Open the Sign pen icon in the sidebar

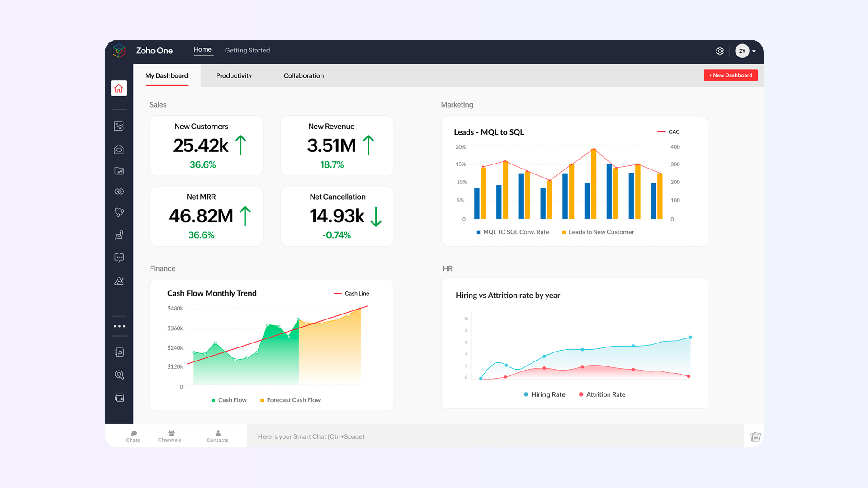point(119,235)
